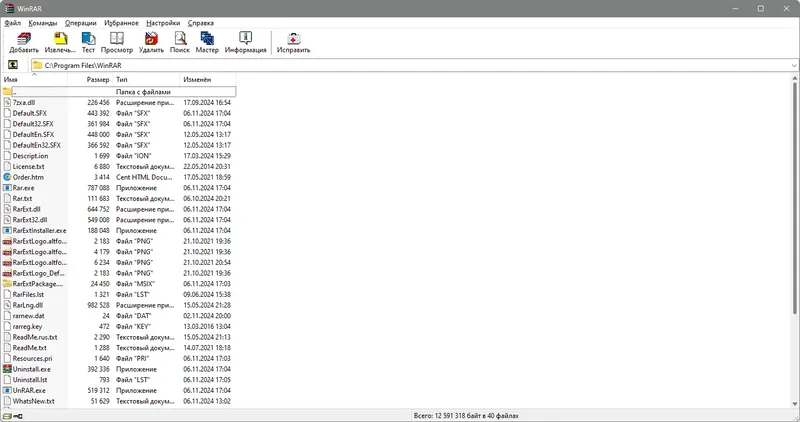Click the RarExtLogo_Def PNG icon
The height and width of the screenshot is (422, 800).
click(7, 273)
